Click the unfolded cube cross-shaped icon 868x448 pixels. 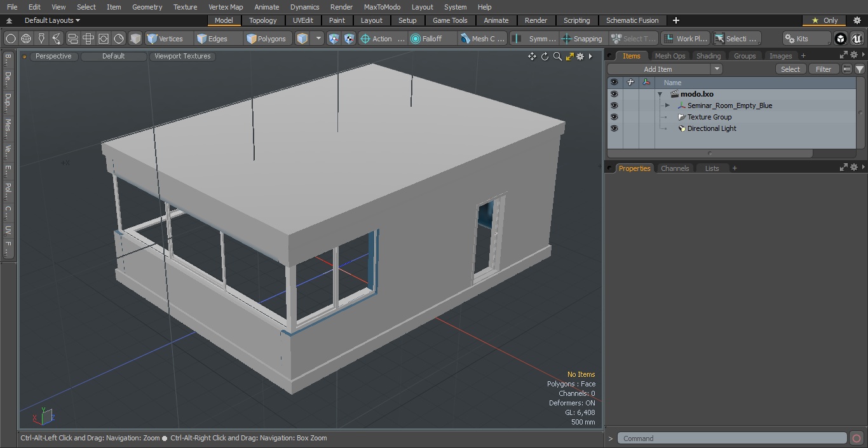(x=88, y=39)
